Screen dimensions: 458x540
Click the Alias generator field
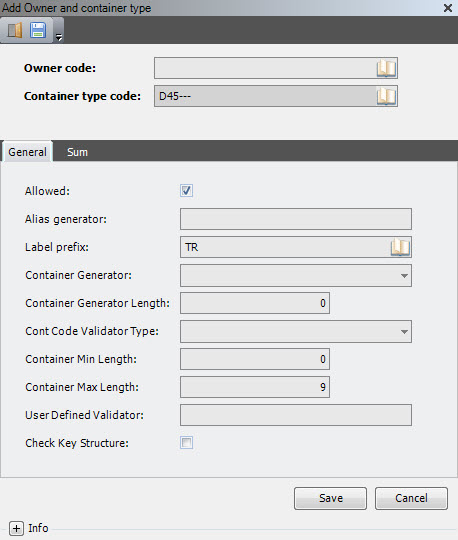point(296,219)
